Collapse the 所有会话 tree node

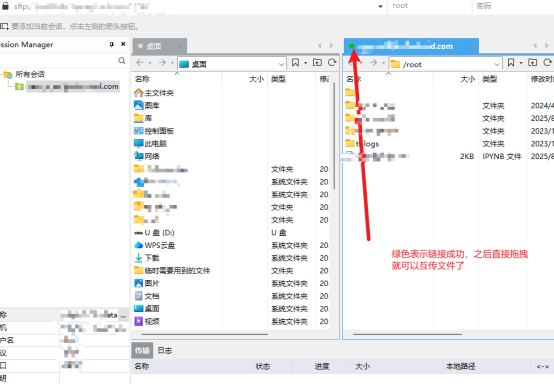[1, 74]
